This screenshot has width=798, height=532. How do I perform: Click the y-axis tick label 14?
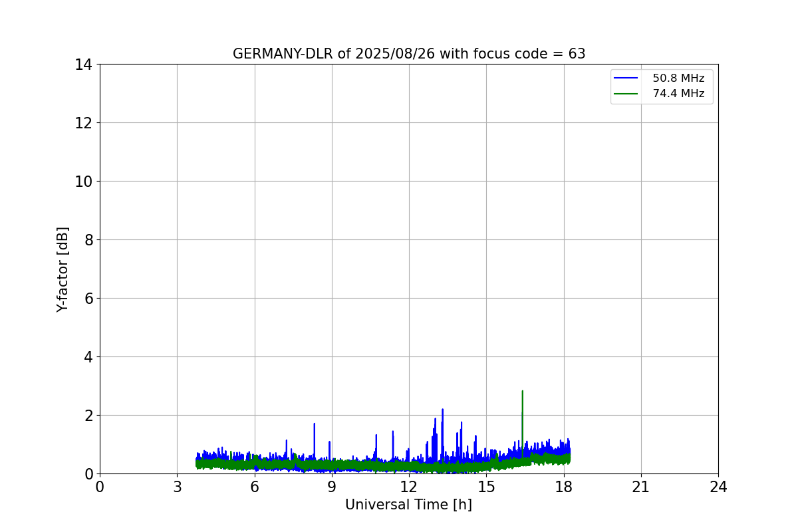84,65
